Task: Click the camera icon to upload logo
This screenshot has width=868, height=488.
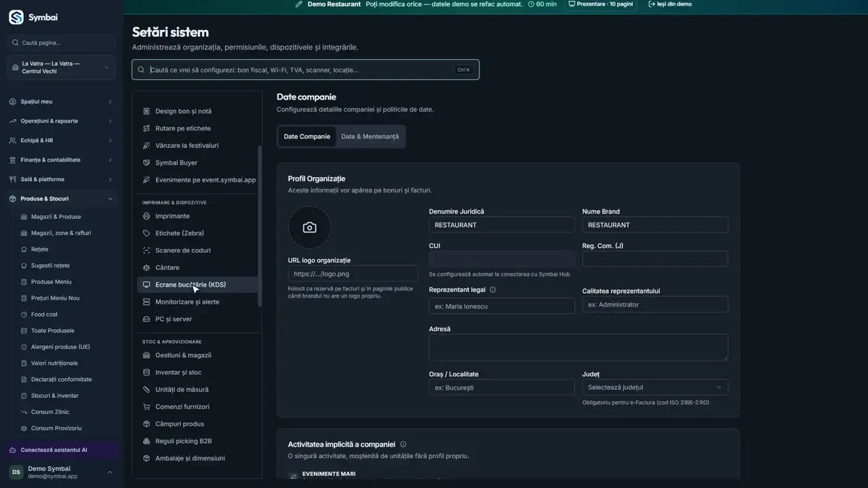Action: pos(309,228)
